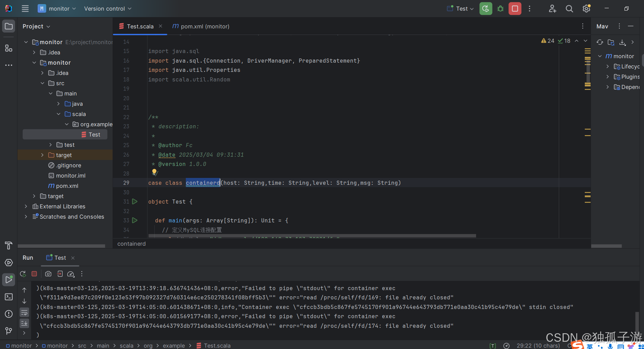The width and height of the screenshot is (644, 349).
Task: Open Code With Me user icon
Action: pyautogui.click(x=552, y=9)
